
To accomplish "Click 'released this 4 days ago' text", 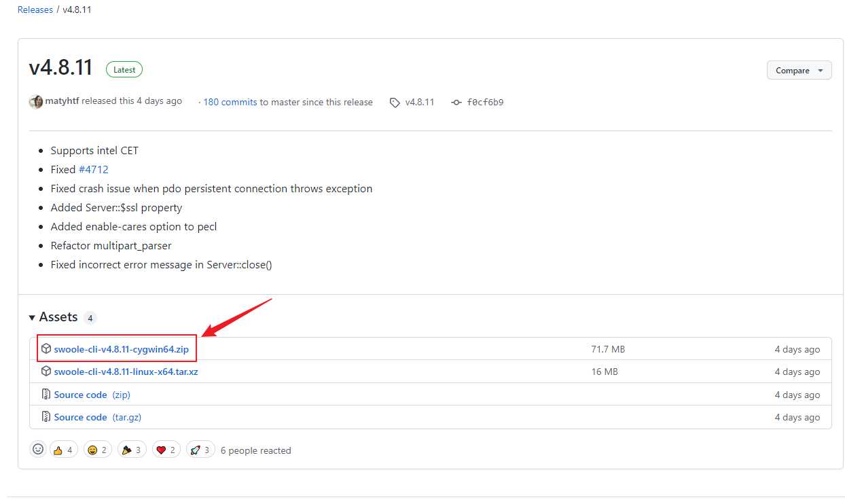I will point(132,101).
